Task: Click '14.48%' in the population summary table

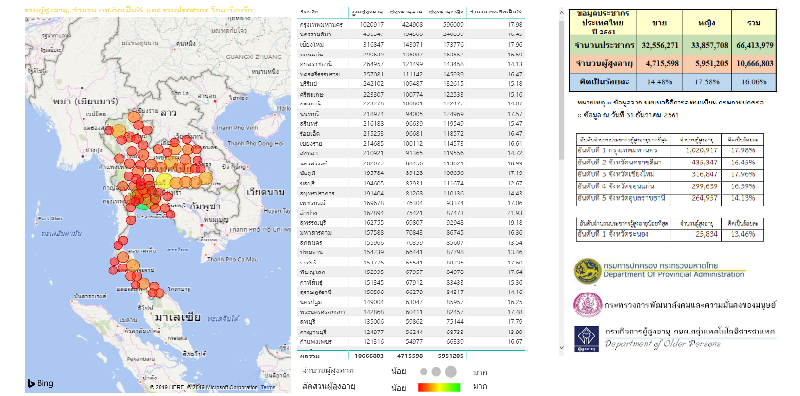Action: pyautogui.click(x=659, y=82)
